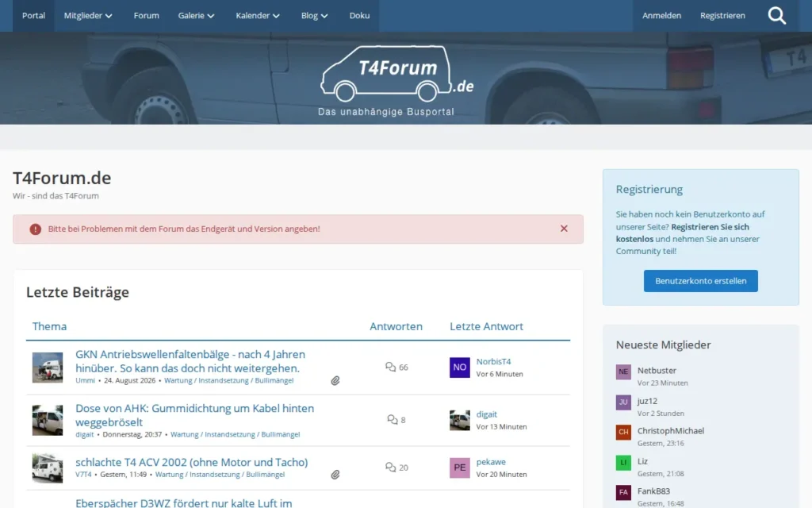
Task: Open 'Eberspächer D3WZ' thread title
Action: 184,502
